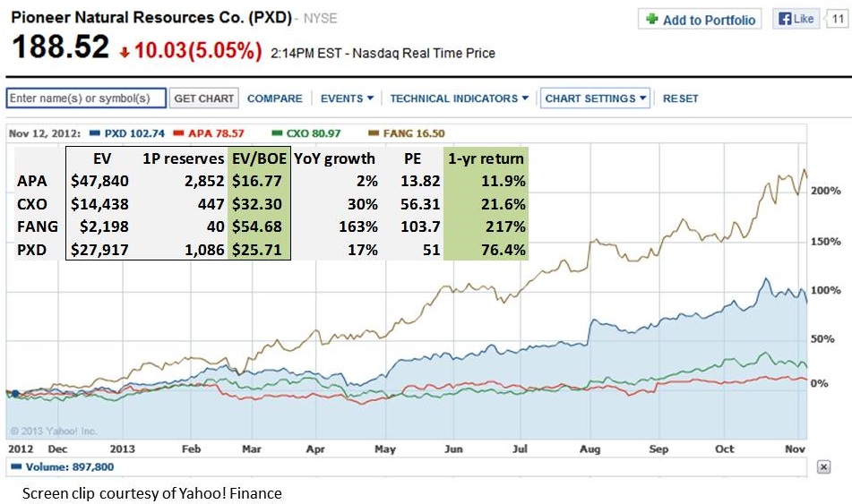Click the Facebook Like icon

point(785,19)
